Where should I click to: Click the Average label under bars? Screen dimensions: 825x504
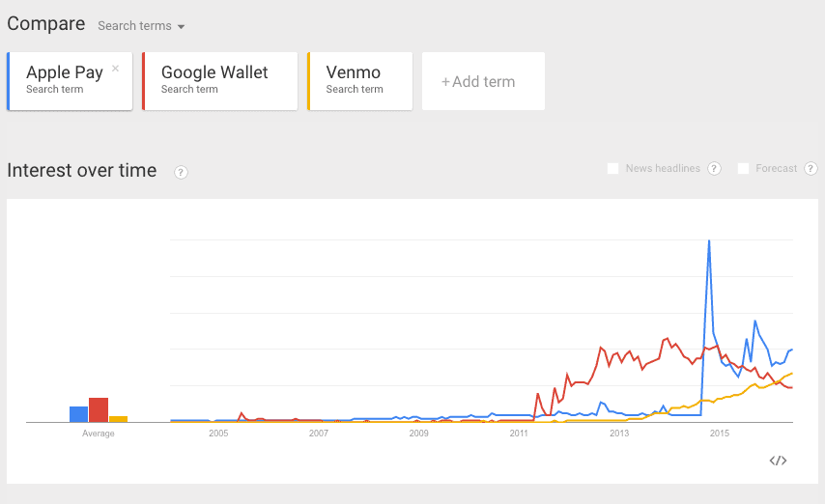[98, 434]
